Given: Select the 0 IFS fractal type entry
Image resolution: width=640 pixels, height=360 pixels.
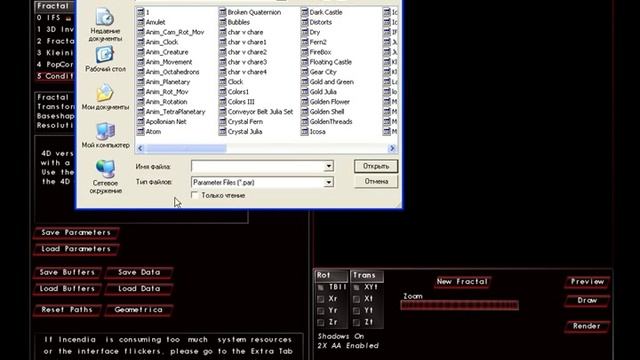Looking at the screenshot, I should [54, 18].
